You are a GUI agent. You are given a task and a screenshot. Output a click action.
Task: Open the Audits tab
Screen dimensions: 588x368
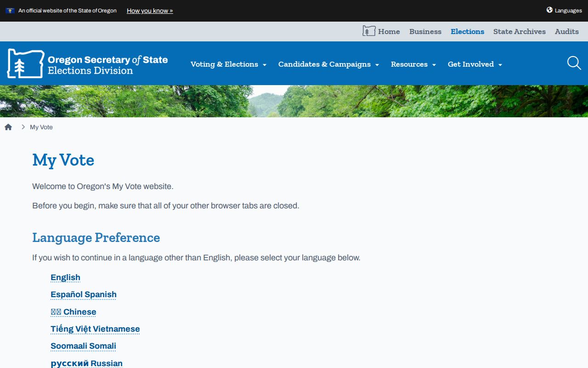tap(567, 31)
